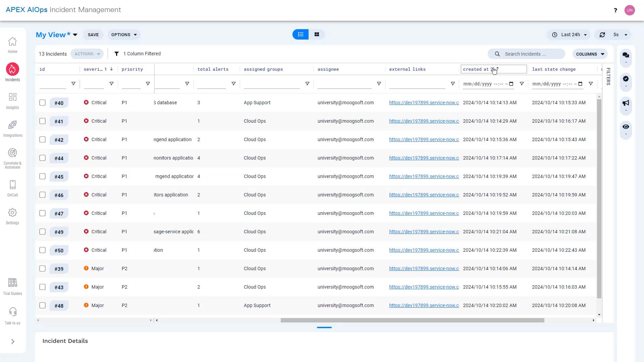Click the filter funnel for created at
Viewport: 644px width, 362px height.
[x=522, y=84]
